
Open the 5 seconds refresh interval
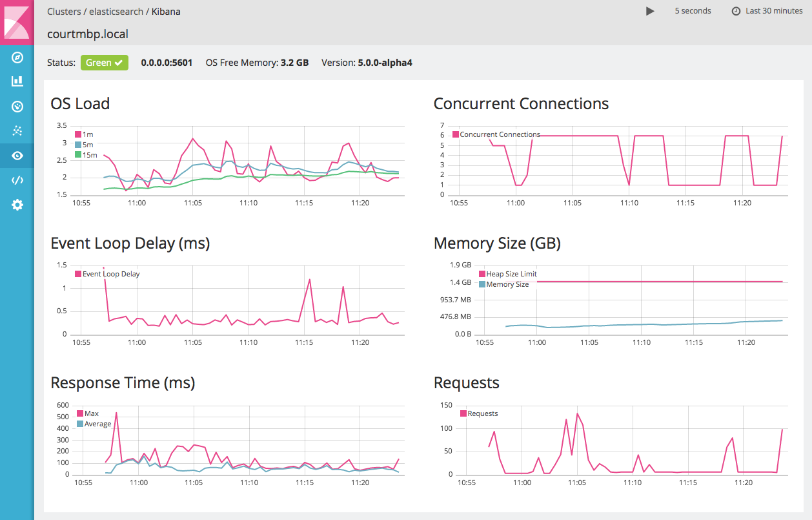[693, 11]
